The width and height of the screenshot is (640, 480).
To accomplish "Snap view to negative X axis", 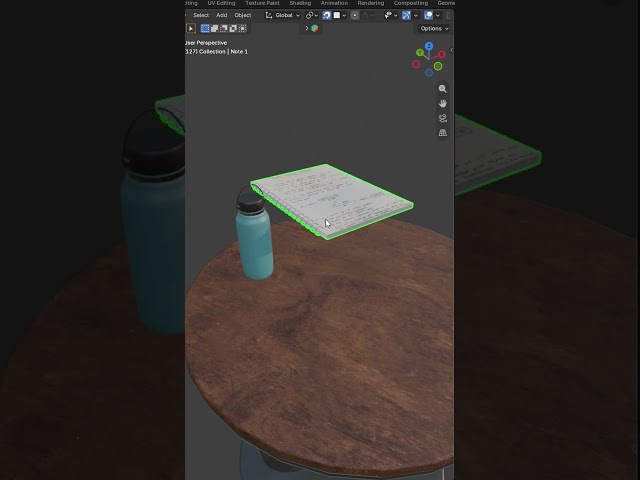I will click(416, 64).
